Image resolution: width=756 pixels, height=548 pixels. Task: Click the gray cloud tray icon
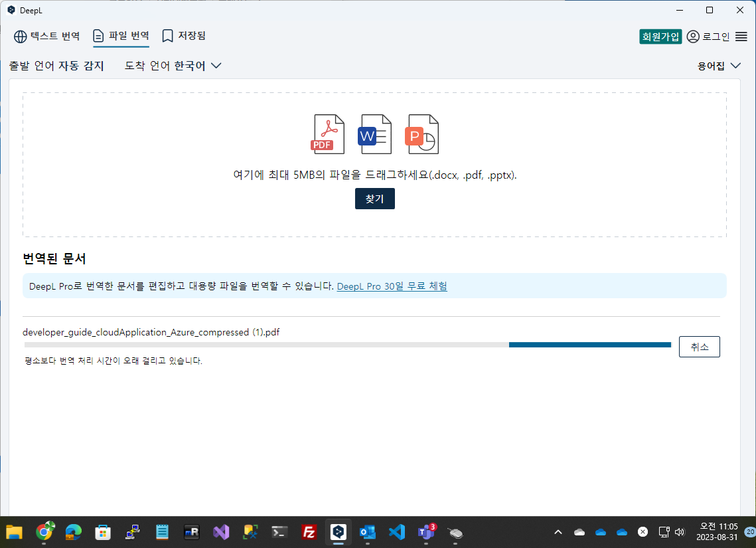(x=579, y=532)
